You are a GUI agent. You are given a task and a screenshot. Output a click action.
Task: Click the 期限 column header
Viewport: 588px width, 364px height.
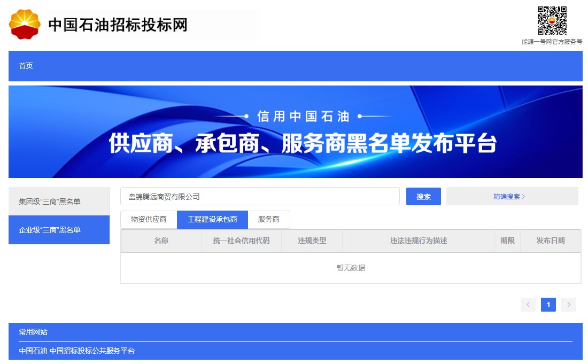tap(507, 241)
